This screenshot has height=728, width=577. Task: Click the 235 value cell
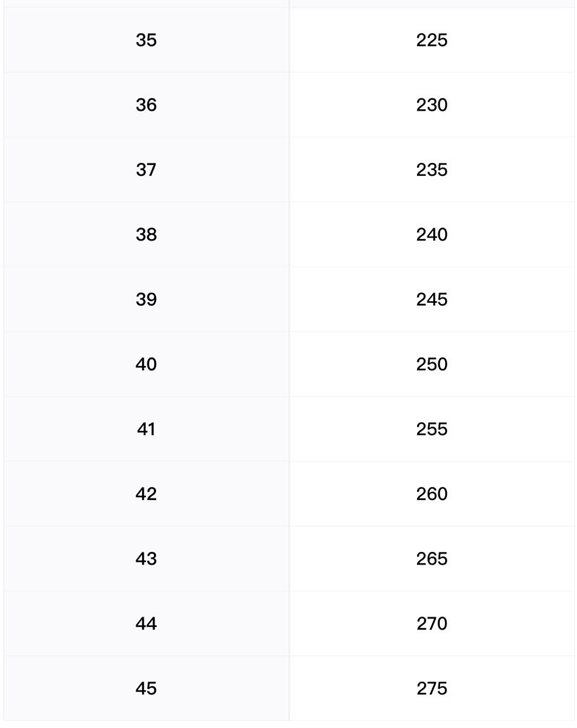431,169
